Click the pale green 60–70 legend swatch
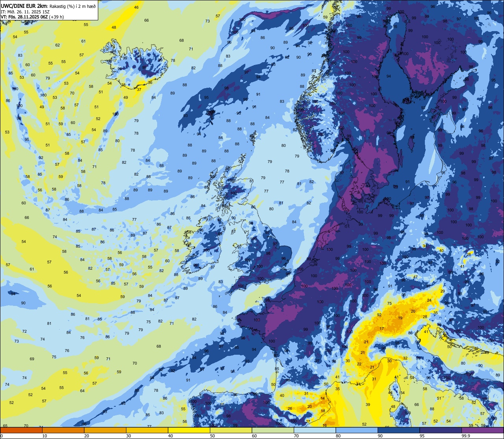This screenshot has height=439, width=504. pyautogui.click(x=273, y=430)
